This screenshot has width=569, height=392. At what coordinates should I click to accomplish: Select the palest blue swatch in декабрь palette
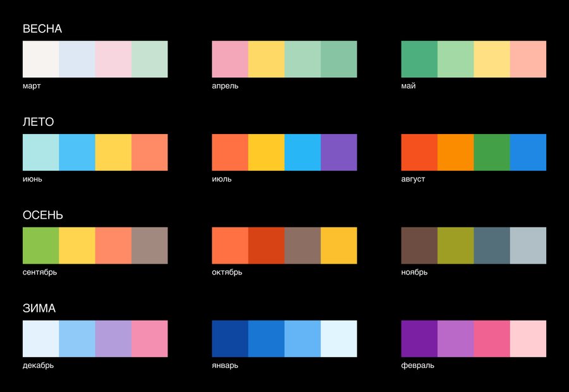point(41,339)
